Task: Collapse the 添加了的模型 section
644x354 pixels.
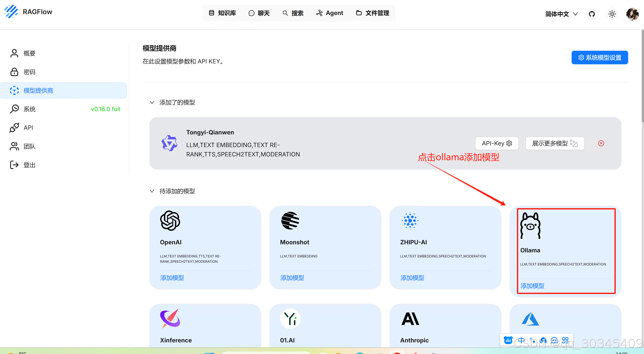Action: [152, 102]
